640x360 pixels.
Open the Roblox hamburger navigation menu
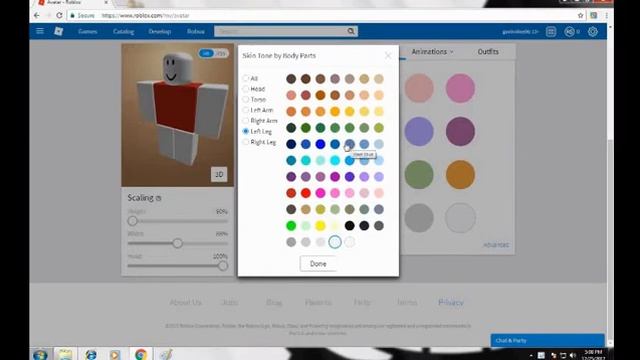[40, 31]
